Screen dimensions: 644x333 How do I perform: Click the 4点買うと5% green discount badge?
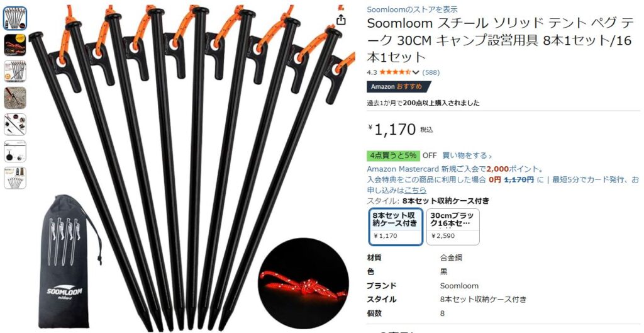(x=393, y=156)
